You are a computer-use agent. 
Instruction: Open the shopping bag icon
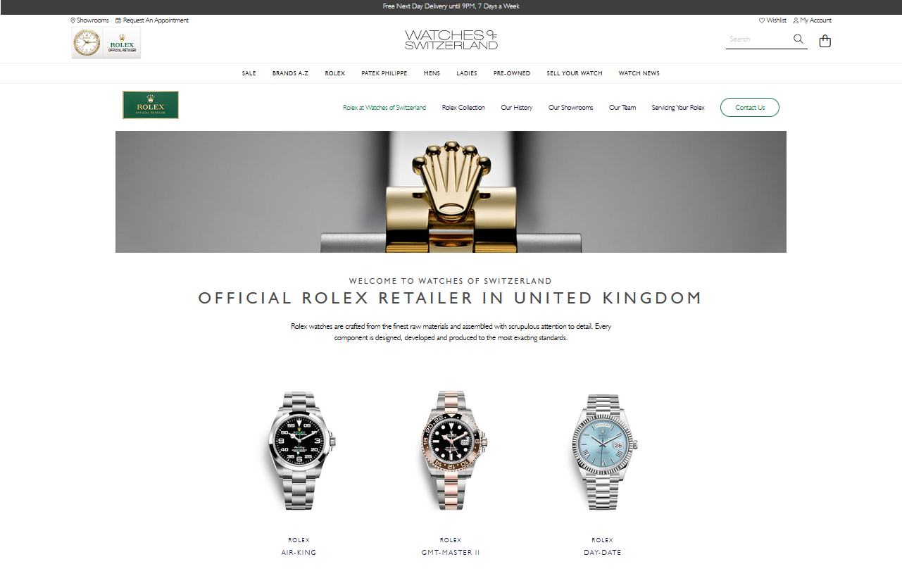tap(825, 41)
